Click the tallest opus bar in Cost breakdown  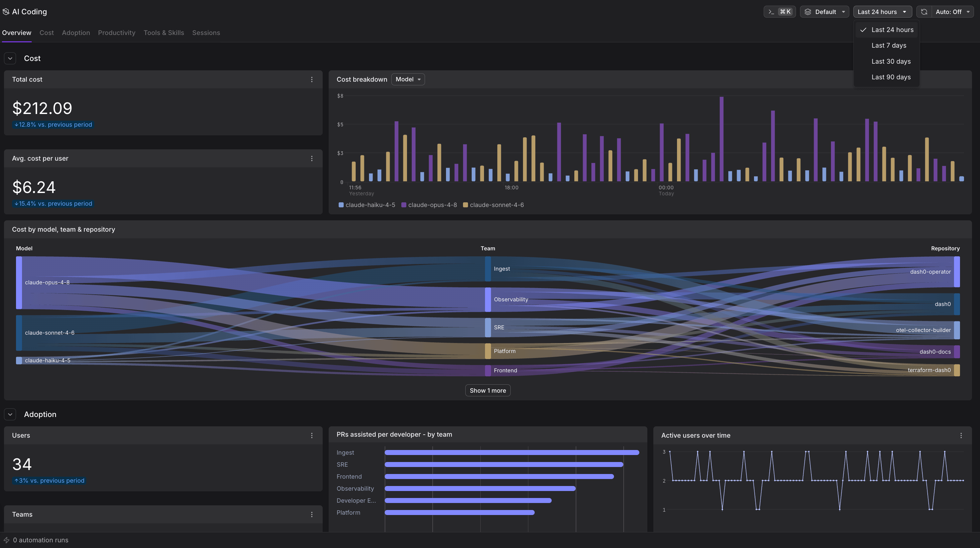pos(721,139)
